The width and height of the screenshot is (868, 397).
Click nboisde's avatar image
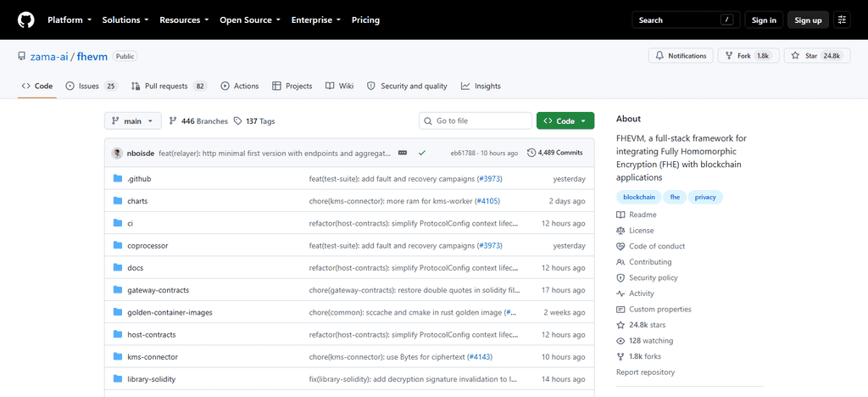tap(117, 153)
